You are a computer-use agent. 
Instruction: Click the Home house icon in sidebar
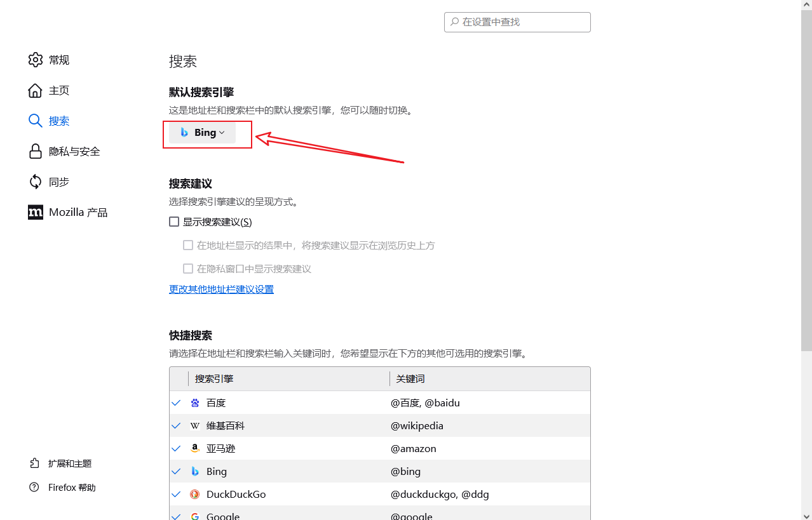(36, 90)
